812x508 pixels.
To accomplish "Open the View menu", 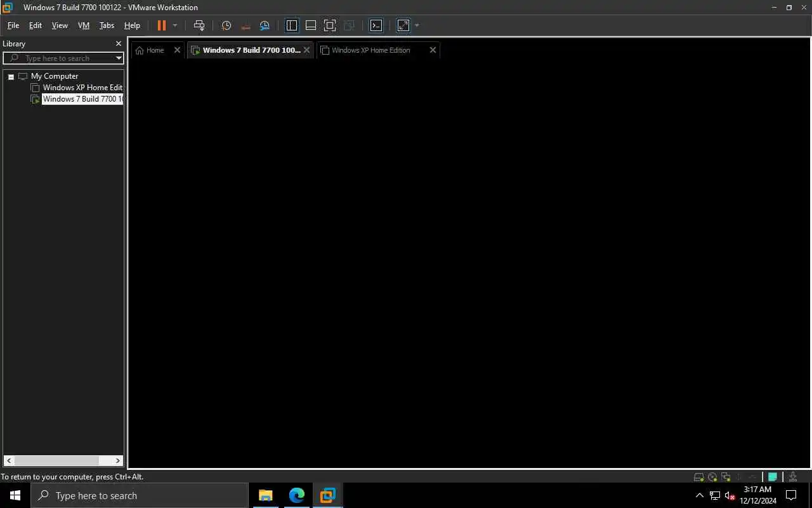I will point(60,25).
